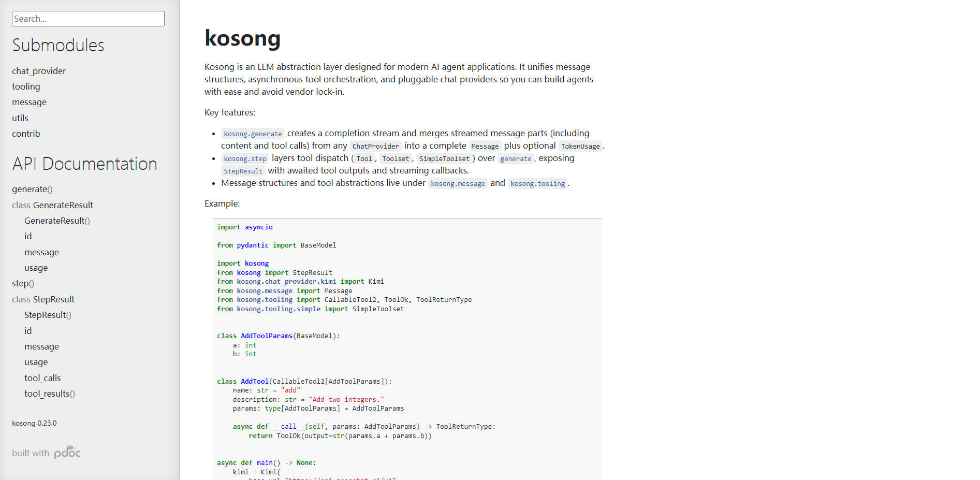Open the utils submodule link
This screenshot has height=480, width=980.
point(20,118)
